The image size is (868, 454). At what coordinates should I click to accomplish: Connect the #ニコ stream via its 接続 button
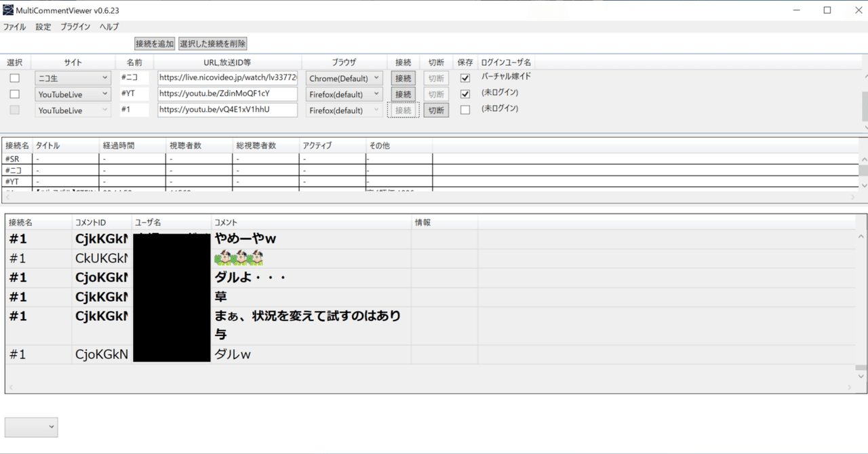tap(403, 78)
